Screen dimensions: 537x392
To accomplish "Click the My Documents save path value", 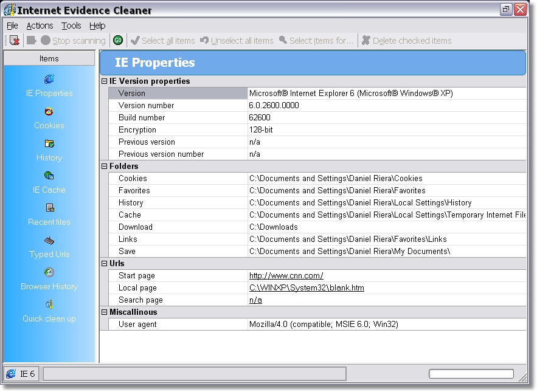I will 350,251.
